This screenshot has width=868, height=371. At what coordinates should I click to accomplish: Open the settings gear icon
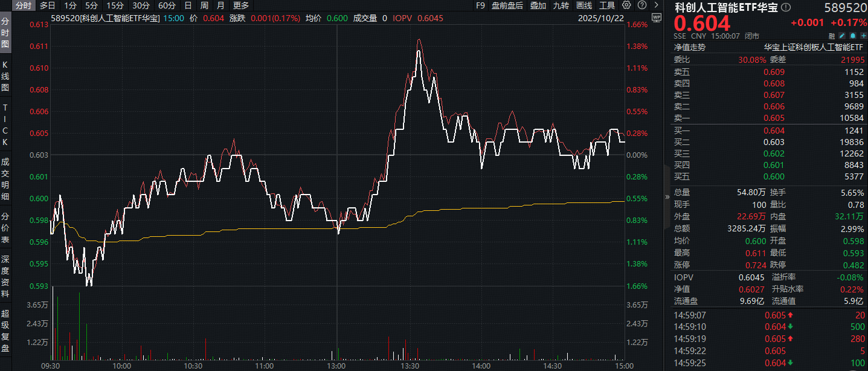pyautogui.click(x=626, y=5)
